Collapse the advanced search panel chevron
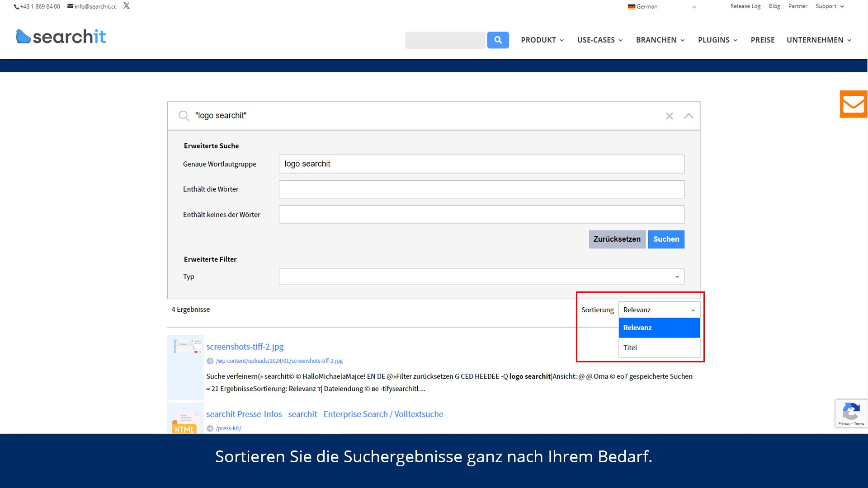Viewport: 868px width, 488px height. click(689, 116)
